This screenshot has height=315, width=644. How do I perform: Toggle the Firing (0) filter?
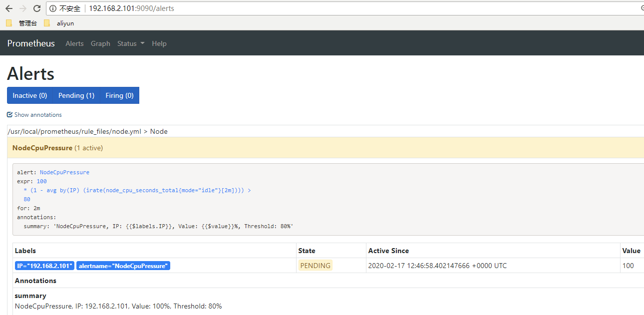pos(120,95)
